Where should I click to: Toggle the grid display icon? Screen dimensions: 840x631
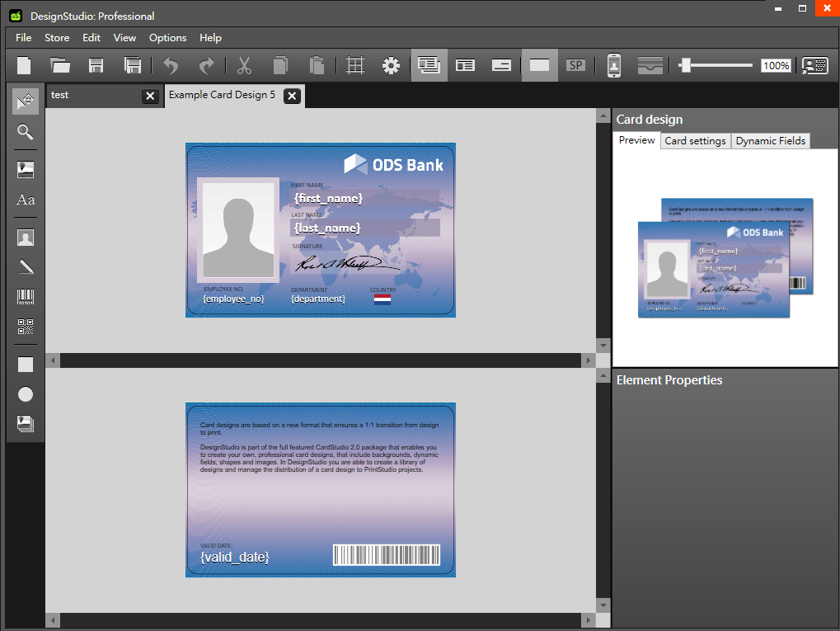point(355,65)
